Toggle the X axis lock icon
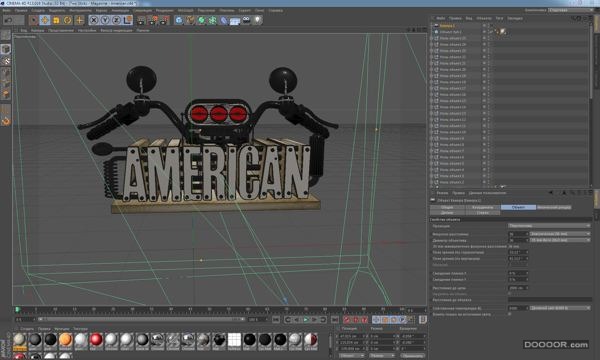This screenshot has width=600, height=360. tap(94, 20)
